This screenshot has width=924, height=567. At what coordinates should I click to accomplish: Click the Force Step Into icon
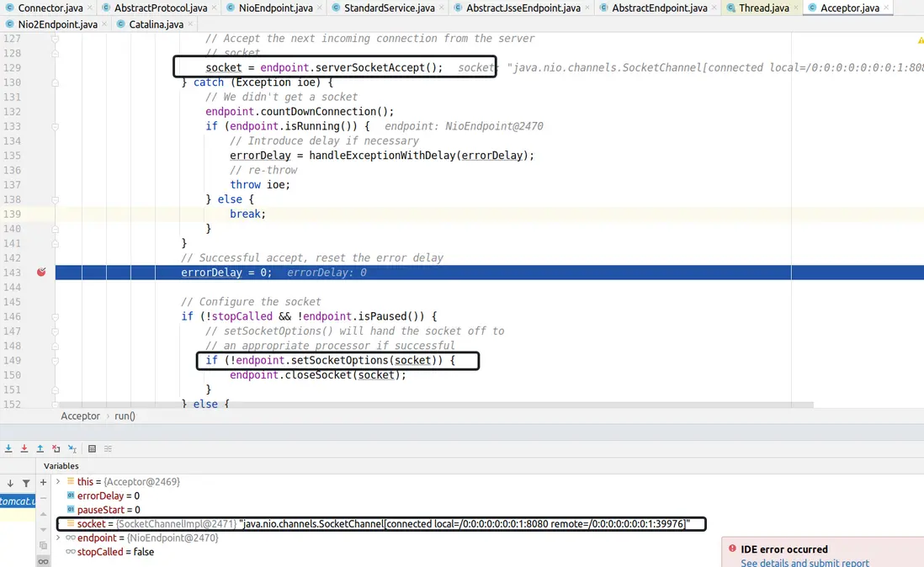tap(24, 448)
